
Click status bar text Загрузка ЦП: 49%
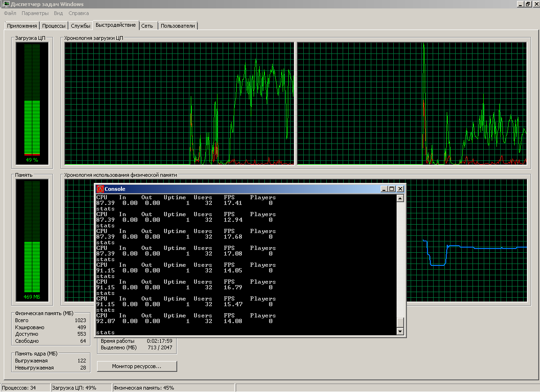[x=74, y=388]
